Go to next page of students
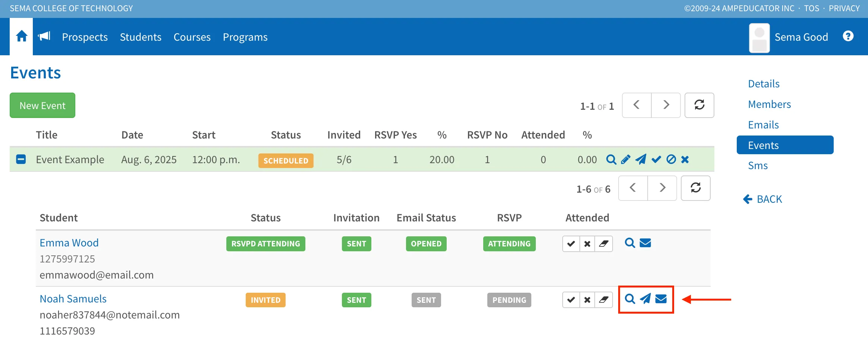This screenshot has height=342, width=868. (x=662, y=188)
